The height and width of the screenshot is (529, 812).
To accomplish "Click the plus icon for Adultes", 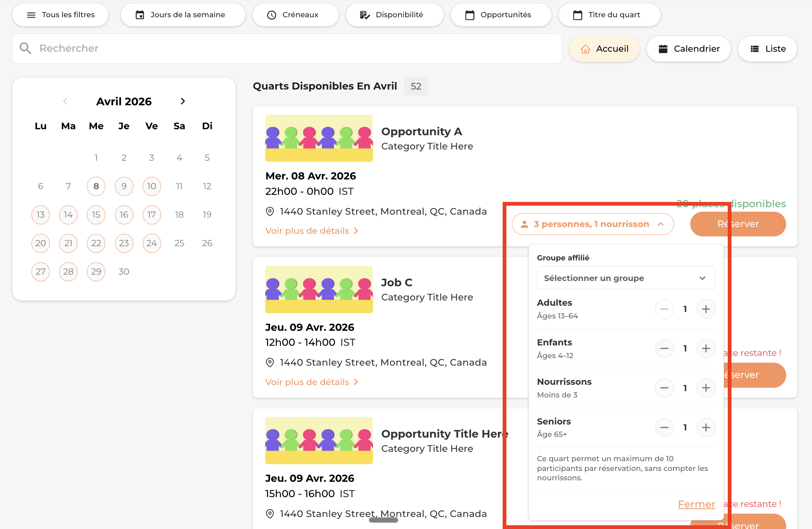I will click(x=706, y=309).
